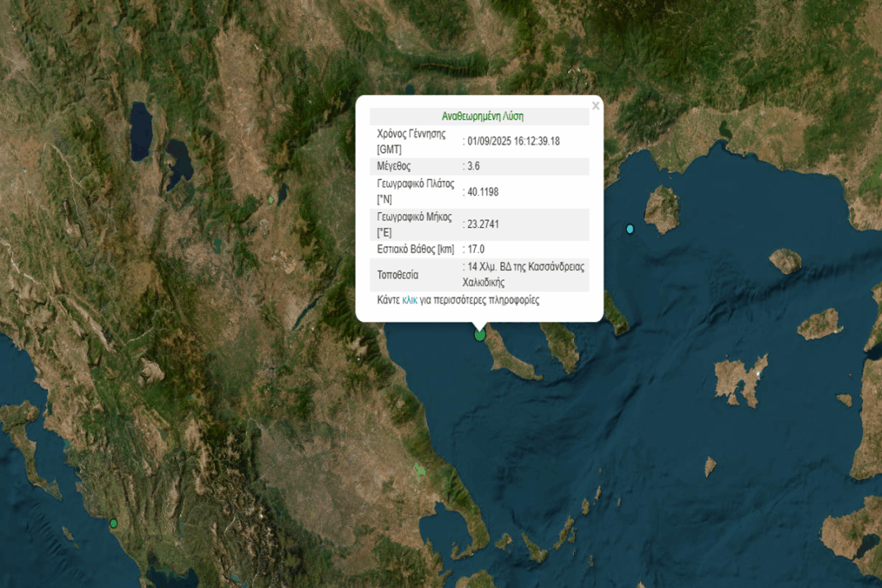Select the cyan earthquake marker in the sea
The height and width of the screenshot is (588, 882).
[630, 229]
